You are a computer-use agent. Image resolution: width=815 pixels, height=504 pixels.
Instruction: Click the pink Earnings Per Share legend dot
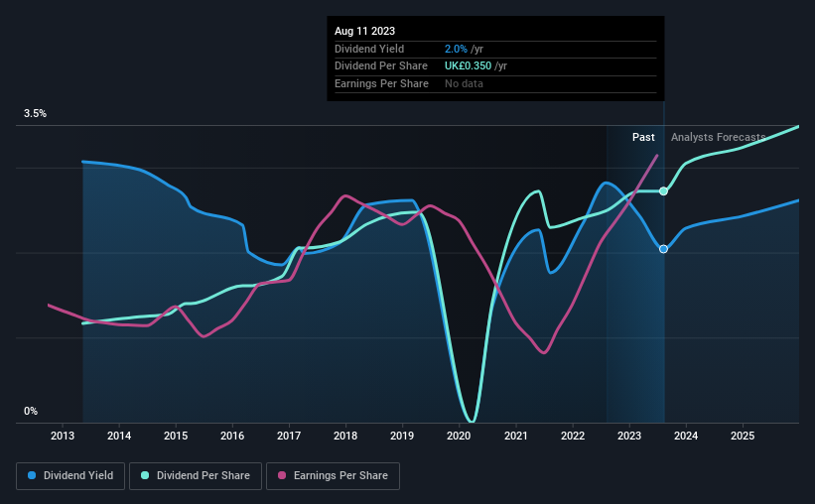click(282, 475)
